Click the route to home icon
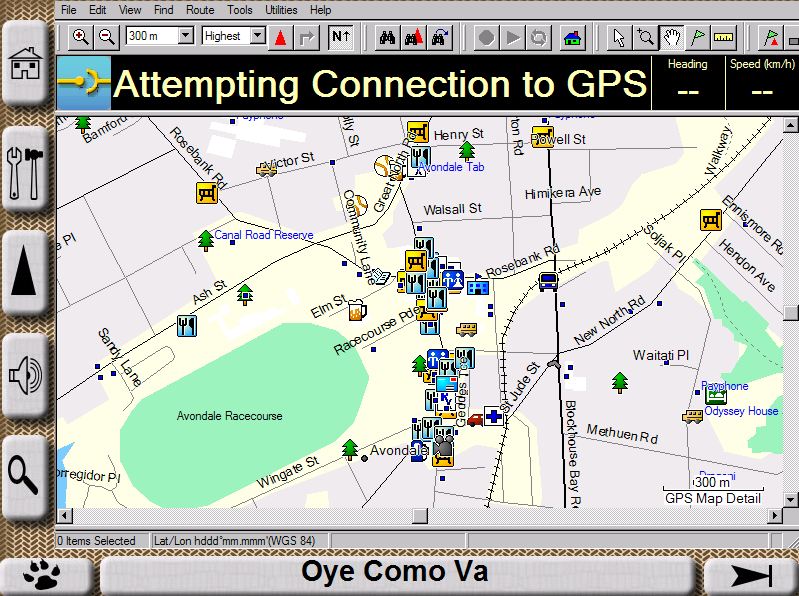 coord(572,37)
